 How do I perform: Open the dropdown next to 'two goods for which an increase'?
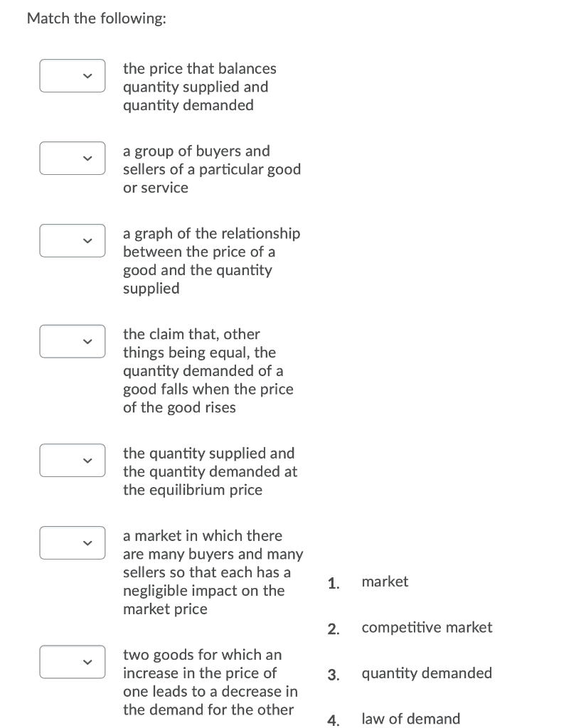tap(72, 662)
